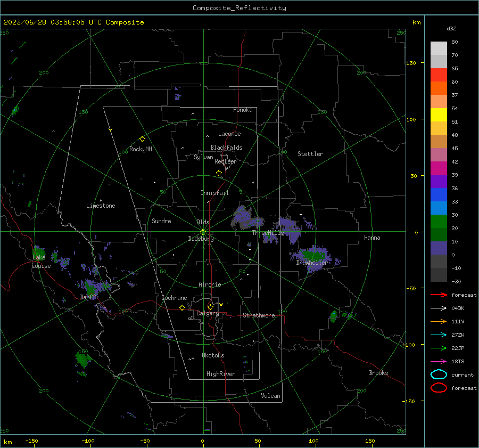Viewport: 479px width, 448px height.
Task: Click the cyan current ellipse symbol
Action: [439, 374]
